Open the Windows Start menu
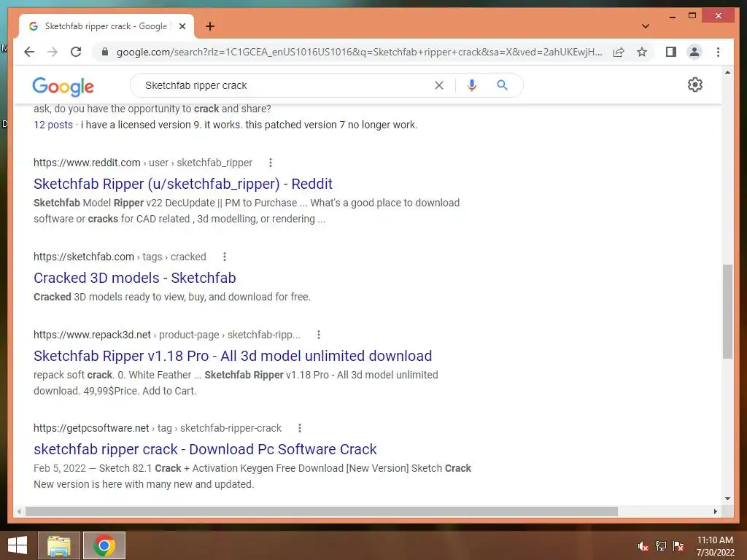 (x=18, y=545)
